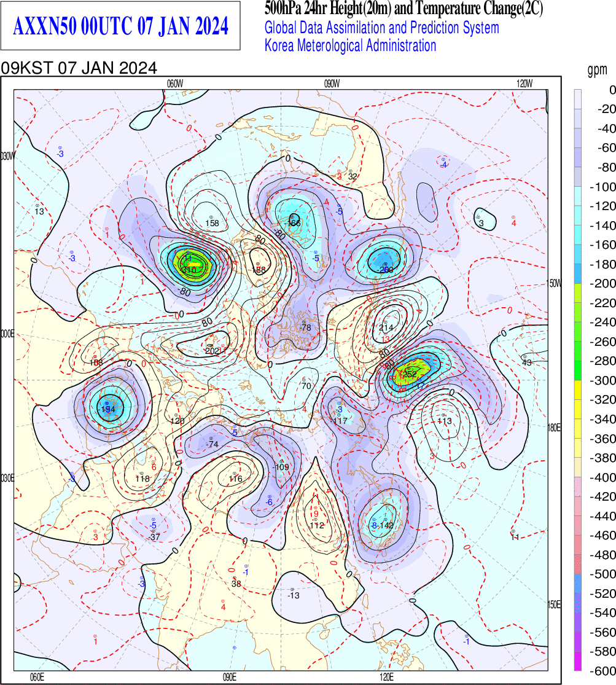This screenshot has height=685, width=616.
Task: Click the 43 value near the right edge
Action: tap(527, 362)
